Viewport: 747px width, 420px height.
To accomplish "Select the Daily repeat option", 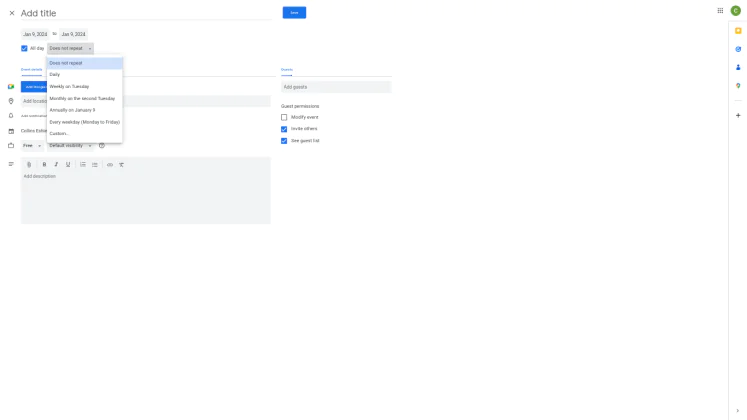I will (84, 75).
